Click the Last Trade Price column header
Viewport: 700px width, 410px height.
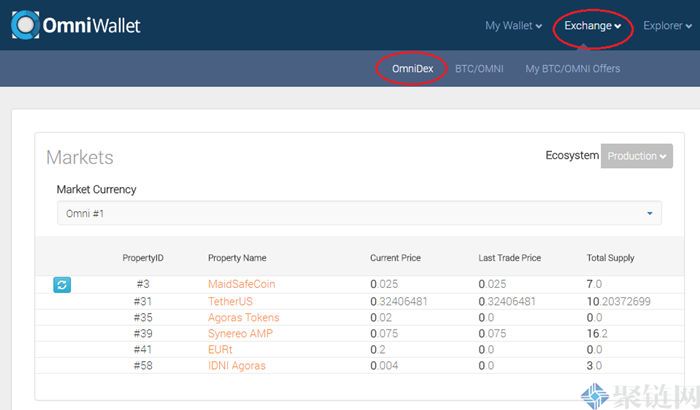(x=509, y=258)
